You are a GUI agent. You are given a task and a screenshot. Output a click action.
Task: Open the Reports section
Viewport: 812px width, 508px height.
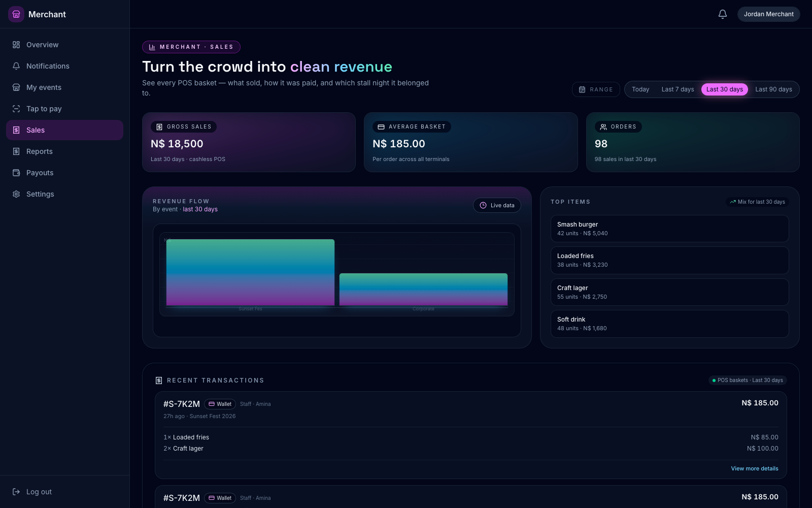point(64,151)
